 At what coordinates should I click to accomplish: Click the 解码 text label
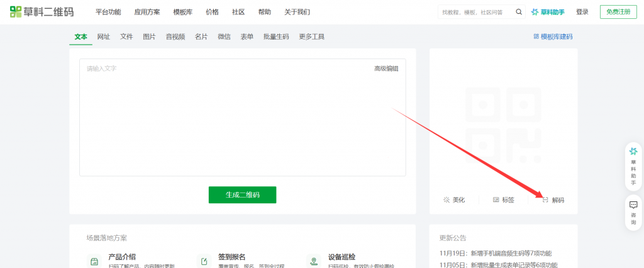pos(558,200)
